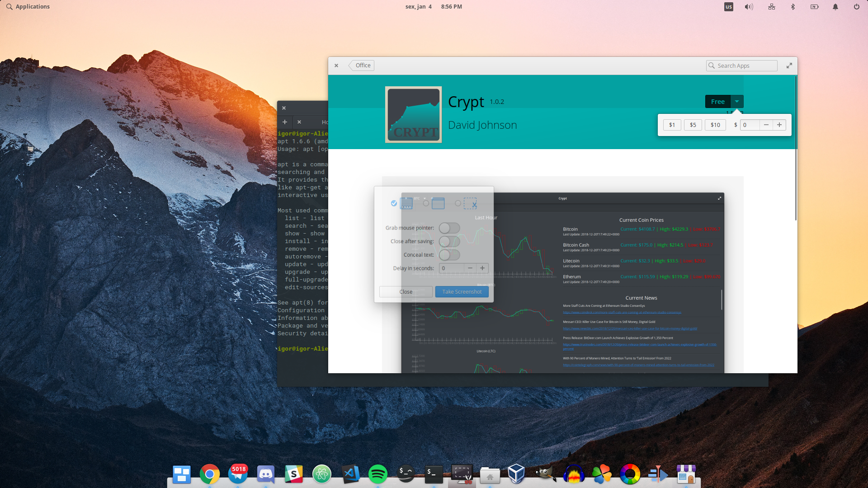This screenshot has width=868, height=488.
Task: Open Google Chrome from the dock
Action: [x=209, y=474]
